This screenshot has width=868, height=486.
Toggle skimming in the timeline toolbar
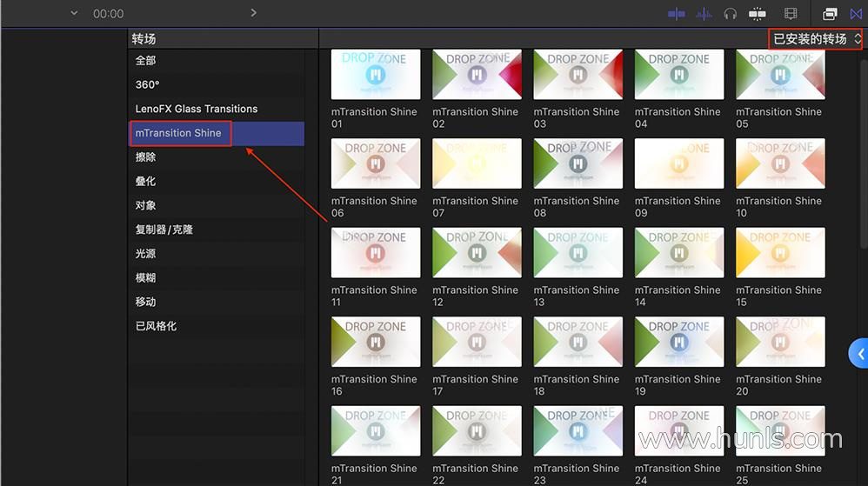pos(676,14)
